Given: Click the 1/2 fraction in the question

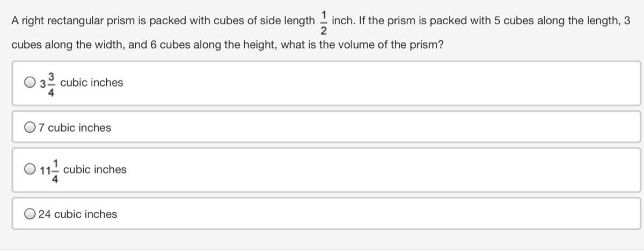Looking at the screenshot, I should coord(324,22).
